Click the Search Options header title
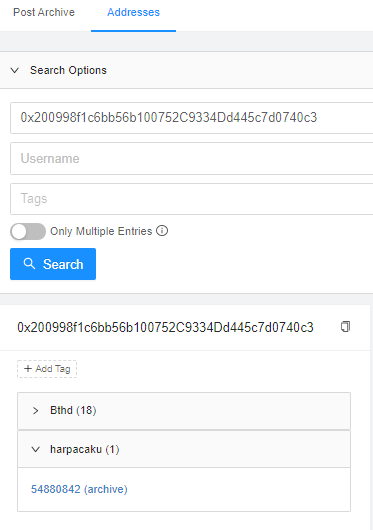Viewport: 373px width, 530px height. [68, 70]
